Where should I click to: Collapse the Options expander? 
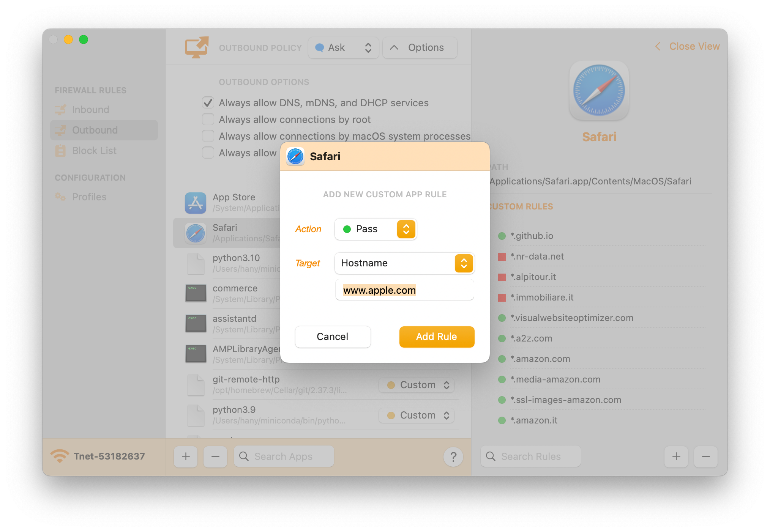click(x=420, y=48)
